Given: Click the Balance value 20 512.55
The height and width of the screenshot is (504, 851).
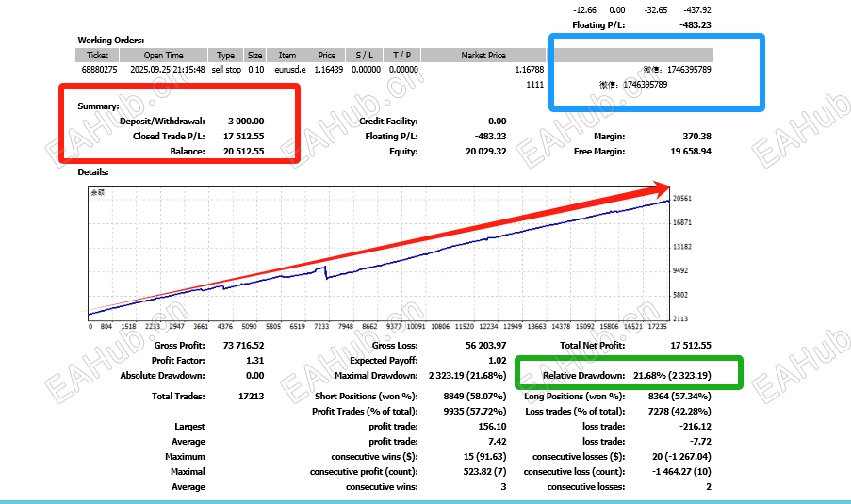Looking at the screenshot, I should [244, 152].
